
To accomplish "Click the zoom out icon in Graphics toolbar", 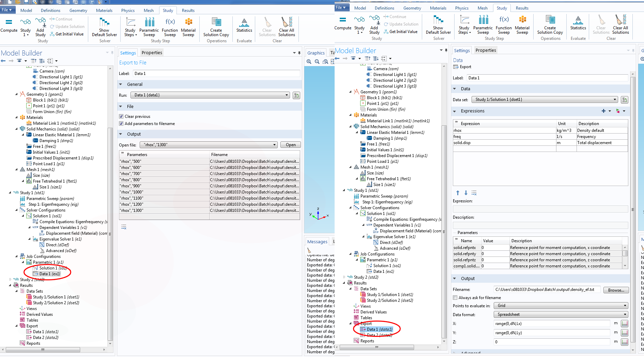I will click(317, 62).
